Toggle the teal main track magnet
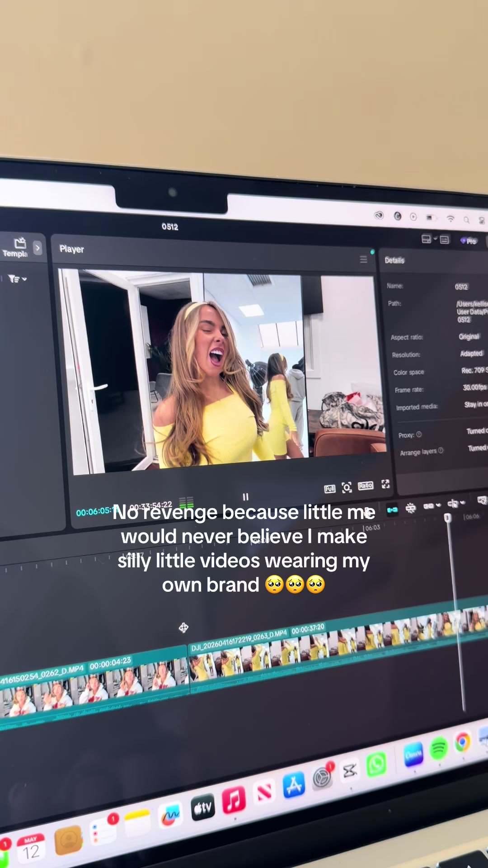Viewport: 488px width, 868px height. [x=392, y=509]
